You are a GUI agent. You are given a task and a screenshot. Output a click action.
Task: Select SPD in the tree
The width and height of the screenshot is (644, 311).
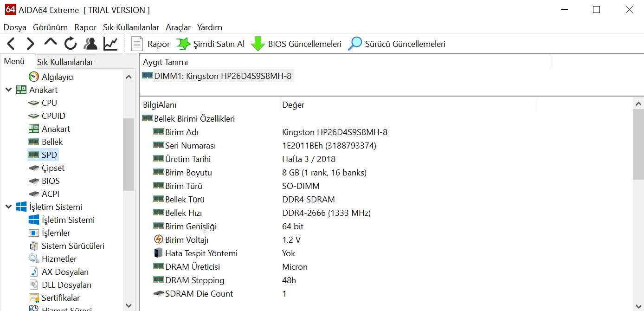(43, 155)
